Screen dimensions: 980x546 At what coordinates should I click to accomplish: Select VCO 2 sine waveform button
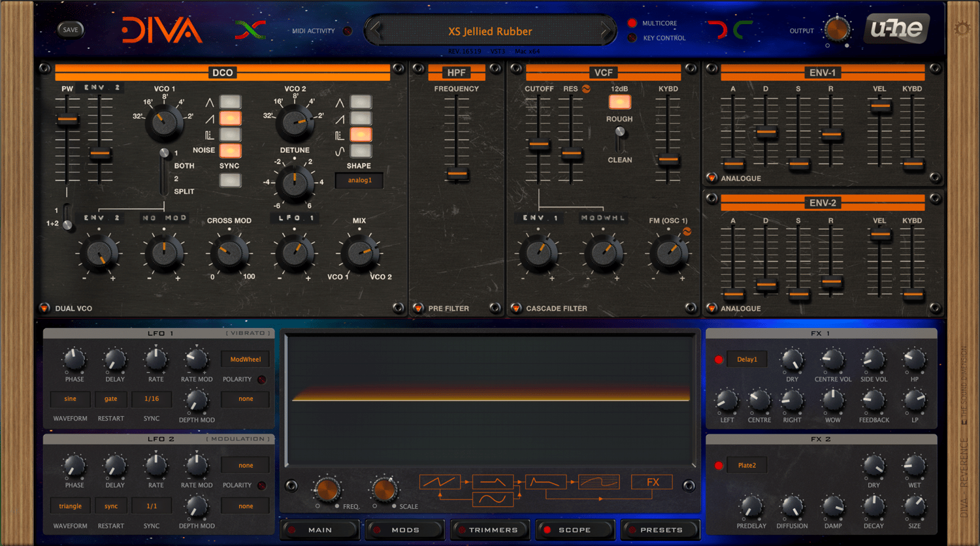[361, 151]
